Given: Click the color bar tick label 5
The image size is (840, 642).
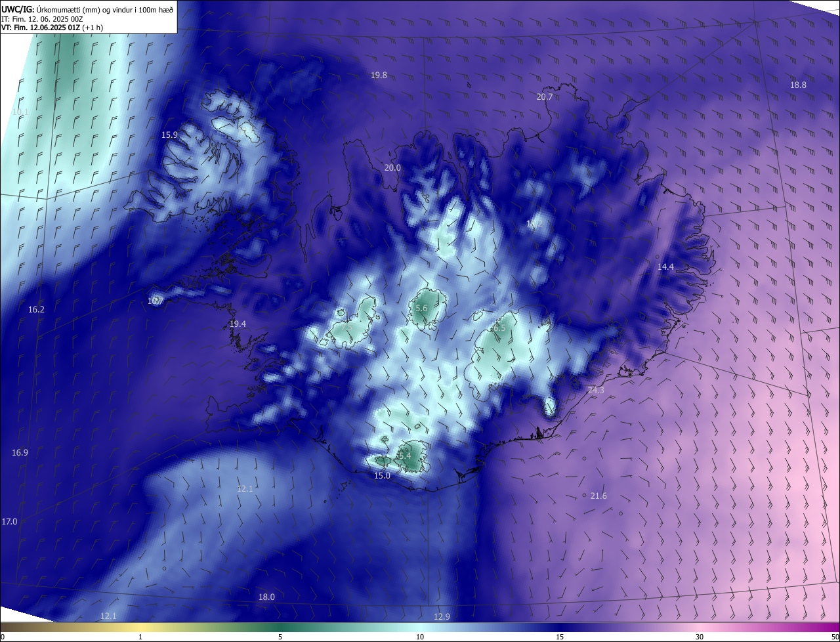Looking at the screenshot, I should 280,637.
